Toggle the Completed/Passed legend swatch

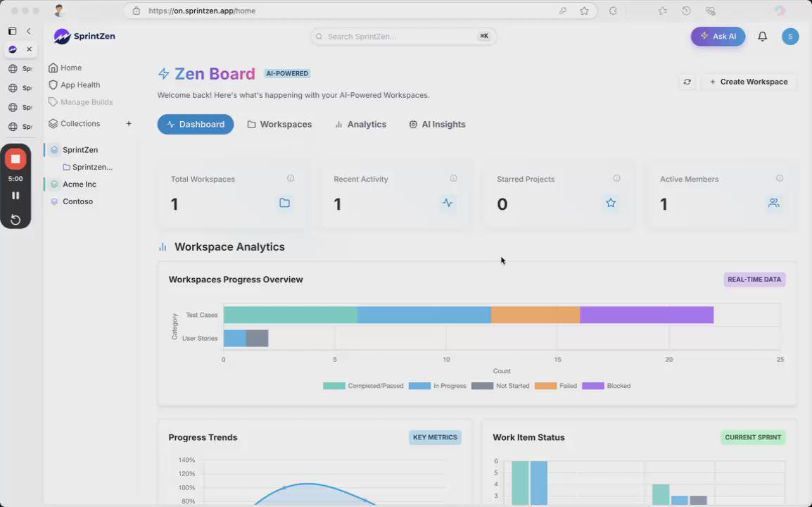point(334,386)
